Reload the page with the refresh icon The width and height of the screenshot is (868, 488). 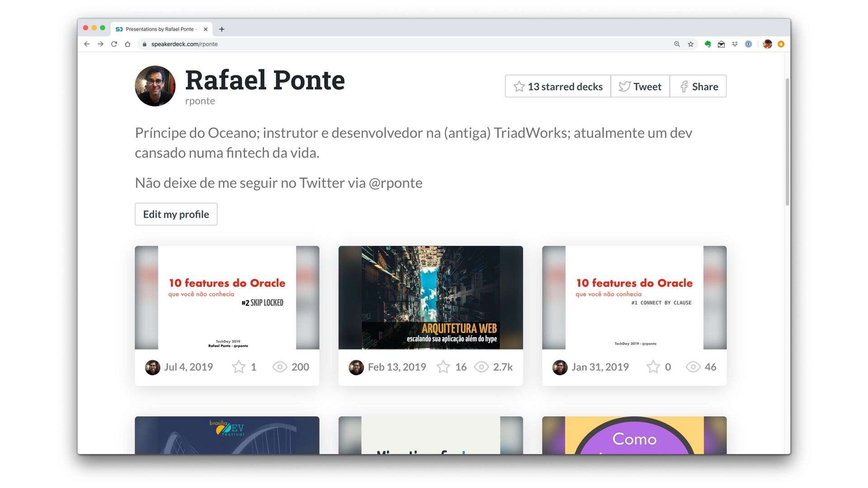click(114, 44)
